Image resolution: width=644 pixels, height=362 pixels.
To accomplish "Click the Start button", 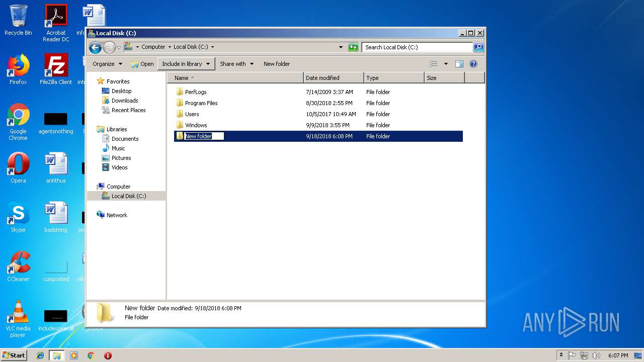I will click(x=14, y=355).
